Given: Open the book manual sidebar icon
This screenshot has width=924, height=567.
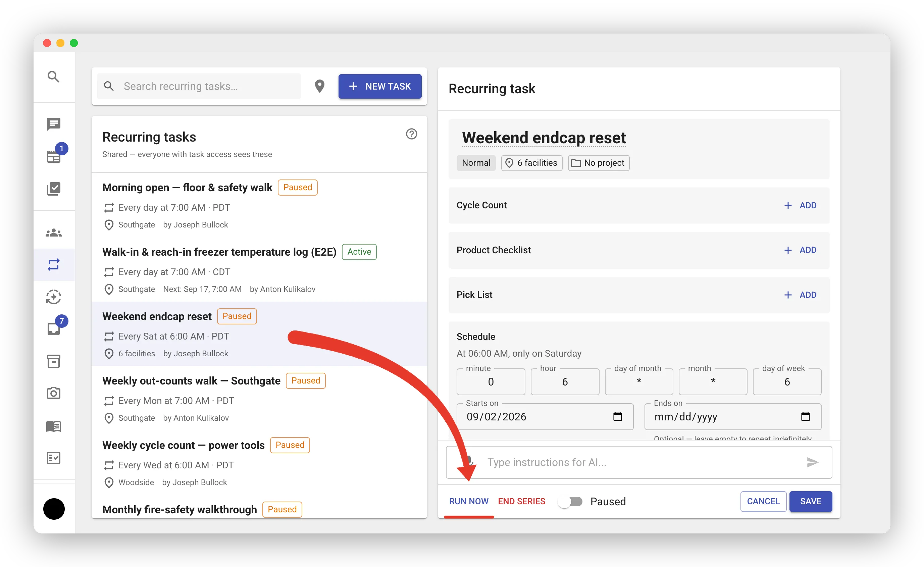Looking at the screenshot, I should 54,426.
